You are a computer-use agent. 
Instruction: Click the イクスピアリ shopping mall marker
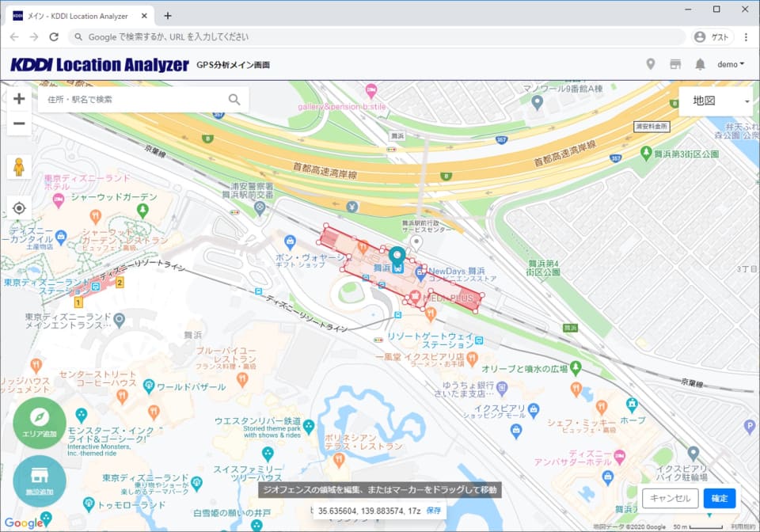tap(534, 410)
